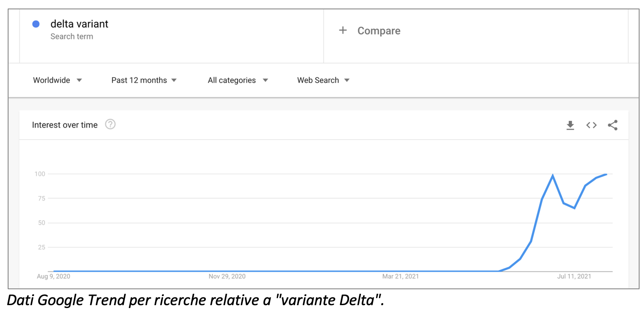Click the chart peak near 100
The height and width of the screenshot is (324, 644).
point(553,176)
